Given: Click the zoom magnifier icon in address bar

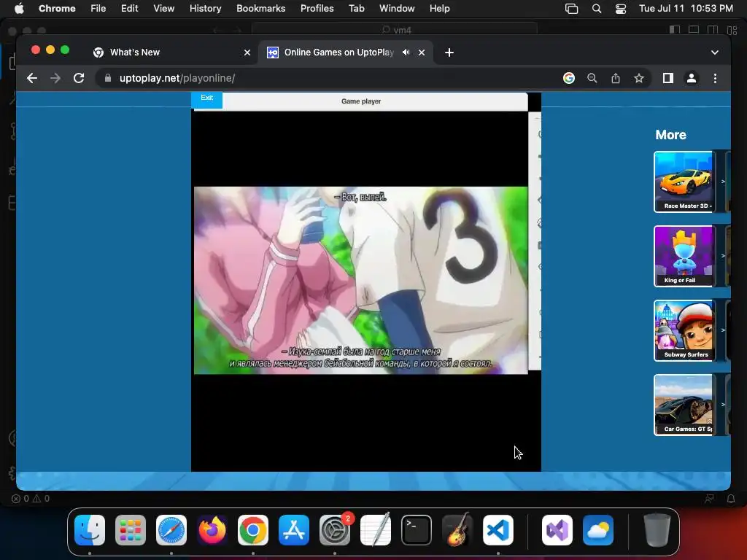Looking at the screenshot, I should [592, 78].
